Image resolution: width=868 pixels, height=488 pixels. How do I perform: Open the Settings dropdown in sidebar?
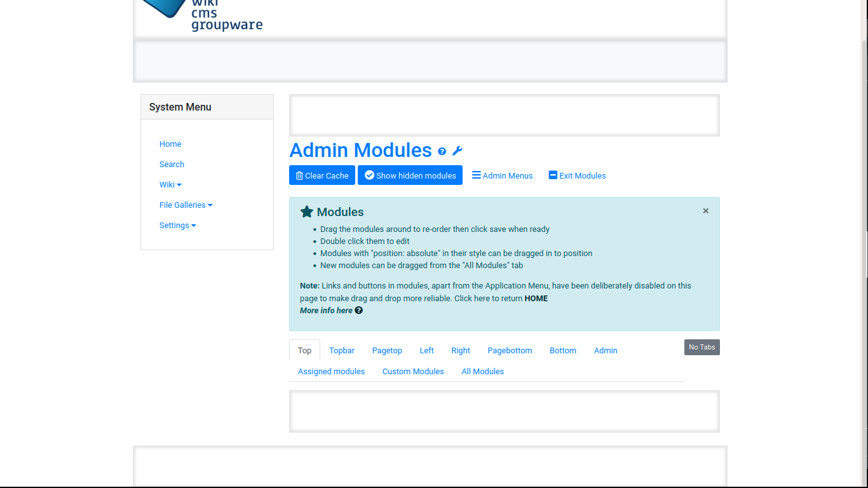tap(177, 226)
